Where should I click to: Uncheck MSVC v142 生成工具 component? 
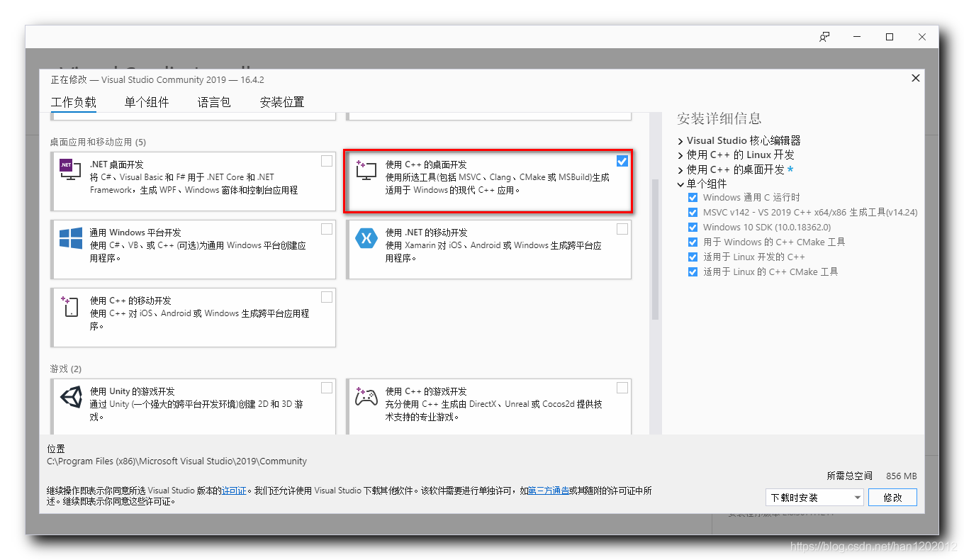(693, 213)
